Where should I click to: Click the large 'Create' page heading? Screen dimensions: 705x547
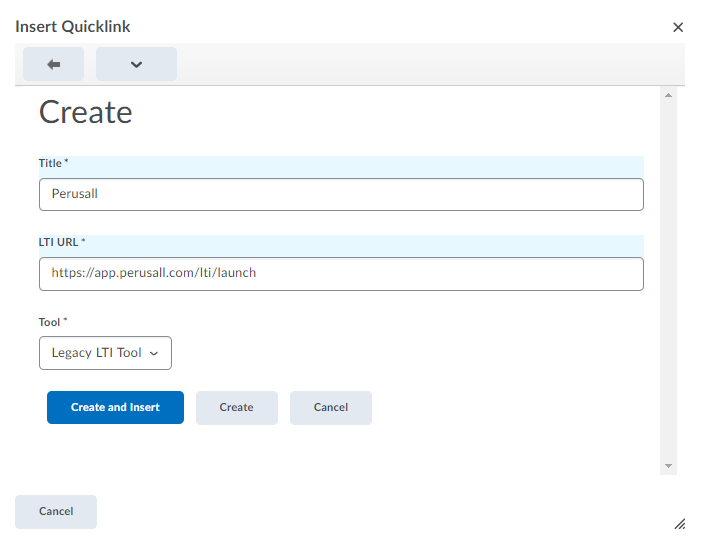click(x=86, y=112)
